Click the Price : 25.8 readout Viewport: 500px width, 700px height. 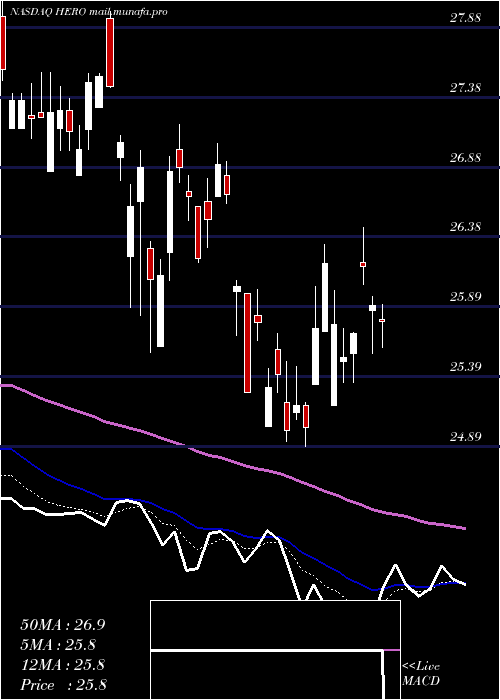62,685
